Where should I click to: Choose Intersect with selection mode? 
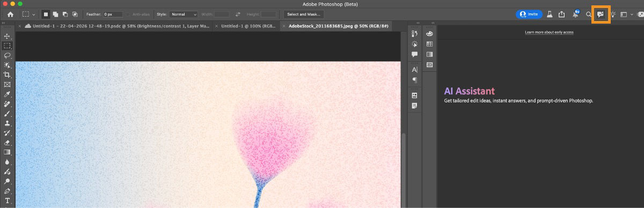(75, 14)
